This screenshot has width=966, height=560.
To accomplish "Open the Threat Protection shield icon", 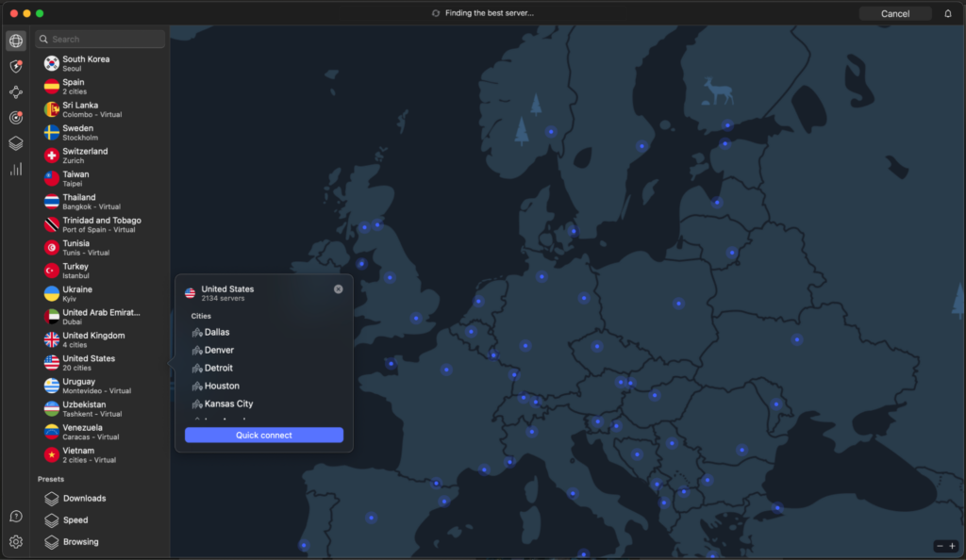I will [x=16, y=66].
